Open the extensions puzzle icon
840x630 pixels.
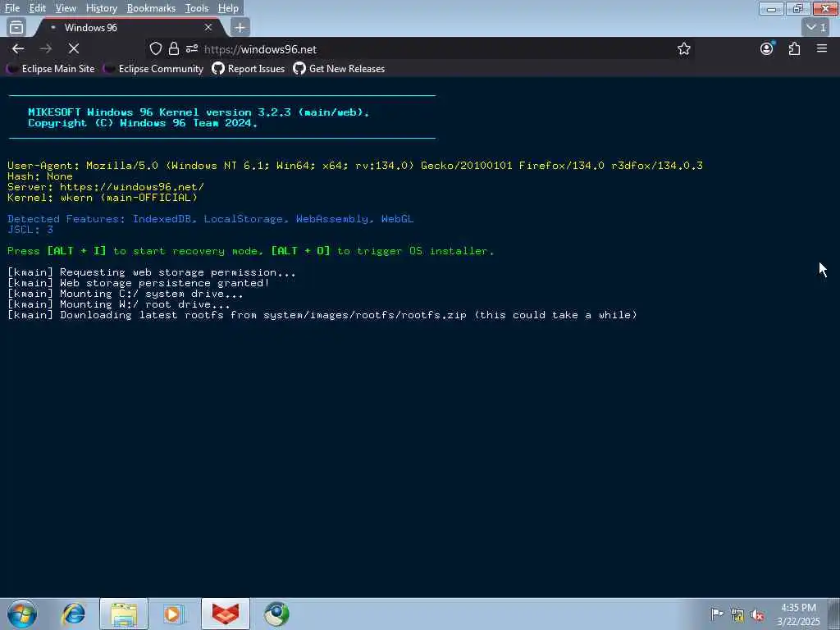[x=794, y=48]
